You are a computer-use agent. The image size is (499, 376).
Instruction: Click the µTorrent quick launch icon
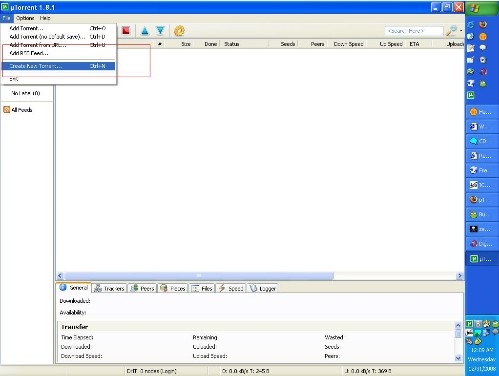[x=470, y=95]
